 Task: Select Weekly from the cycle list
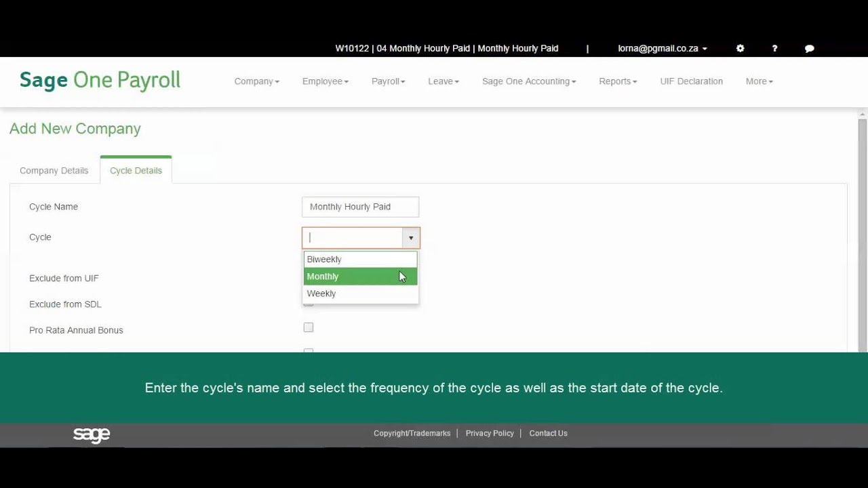point(360,293)
